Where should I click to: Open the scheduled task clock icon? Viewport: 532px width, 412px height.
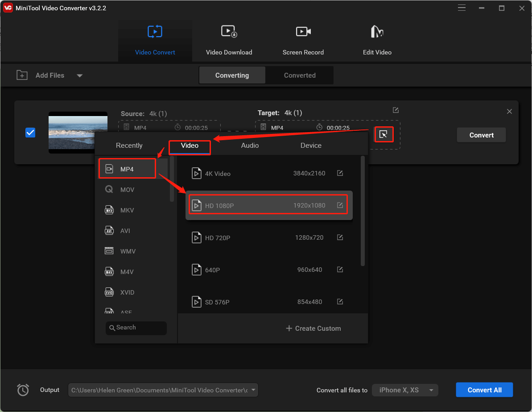(x=23, y=390)
